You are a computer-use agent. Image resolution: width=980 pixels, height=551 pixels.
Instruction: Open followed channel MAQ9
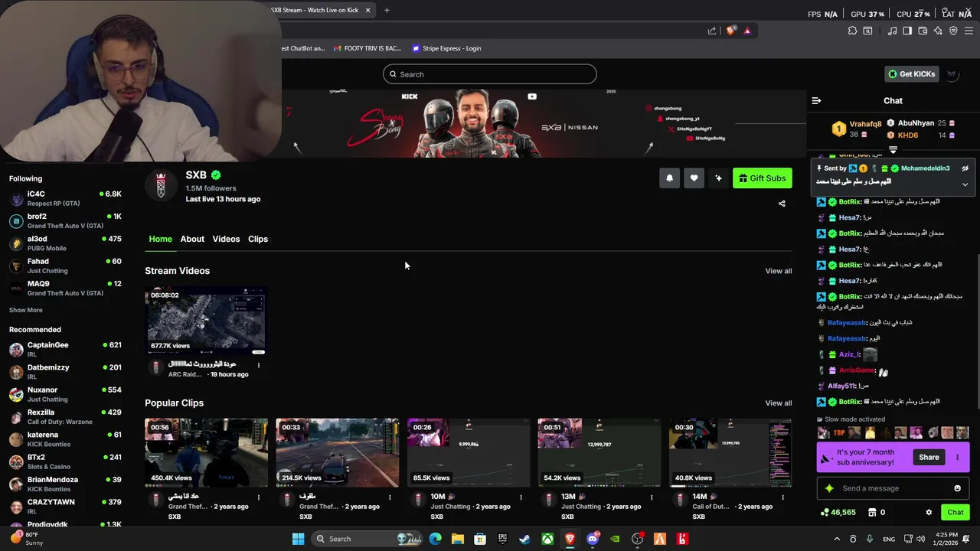pyautogui.click(x=65, y=289)
